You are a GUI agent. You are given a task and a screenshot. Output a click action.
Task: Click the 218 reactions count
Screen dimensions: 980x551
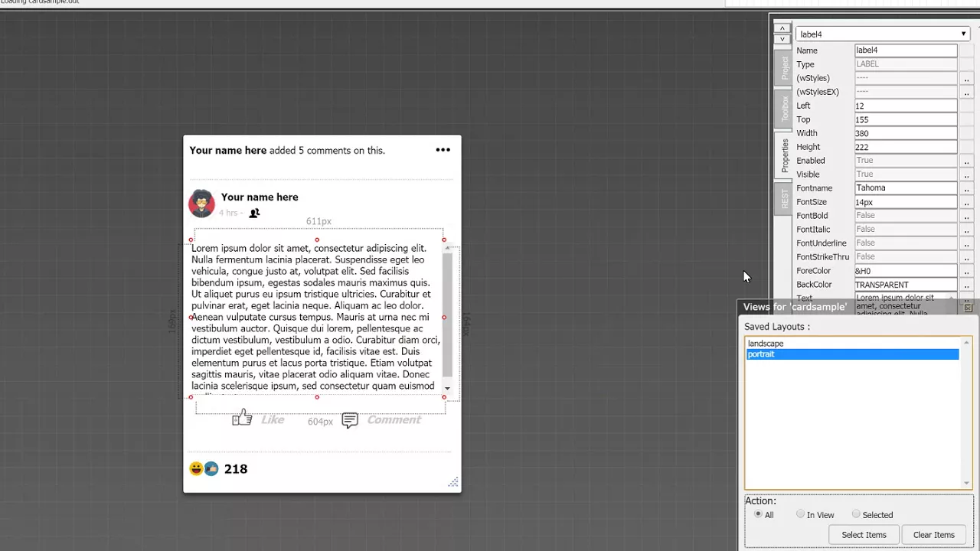coord(236,469)
